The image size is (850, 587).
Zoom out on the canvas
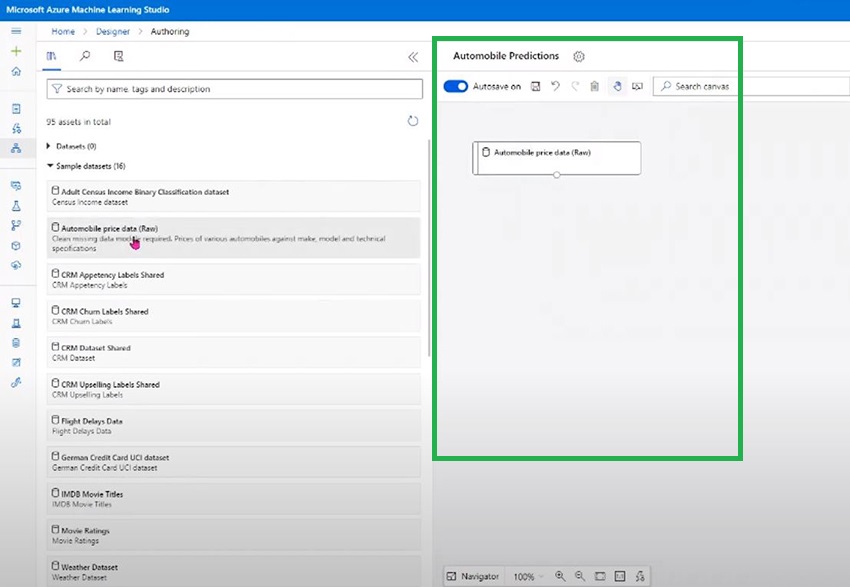(x=580, y=576)
